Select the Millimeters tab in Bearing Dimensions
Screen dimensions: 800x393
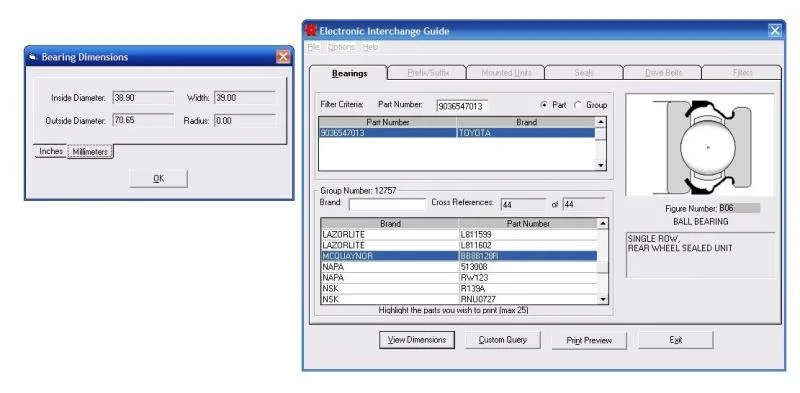coord(90,152)
